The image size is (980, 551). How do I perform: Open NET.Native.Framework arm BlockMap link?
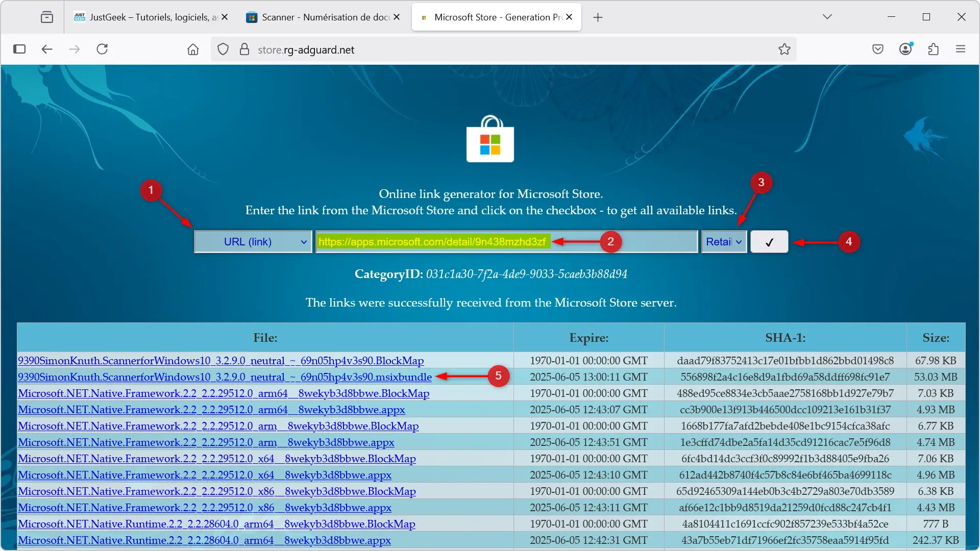point(218,426)
